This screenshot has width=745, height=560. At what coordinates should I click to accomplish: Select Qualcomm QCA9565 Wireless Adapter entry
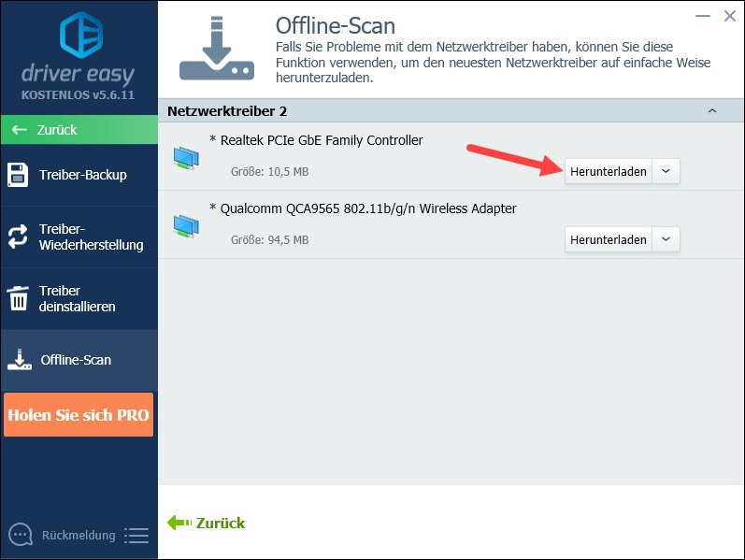point(451,225)
